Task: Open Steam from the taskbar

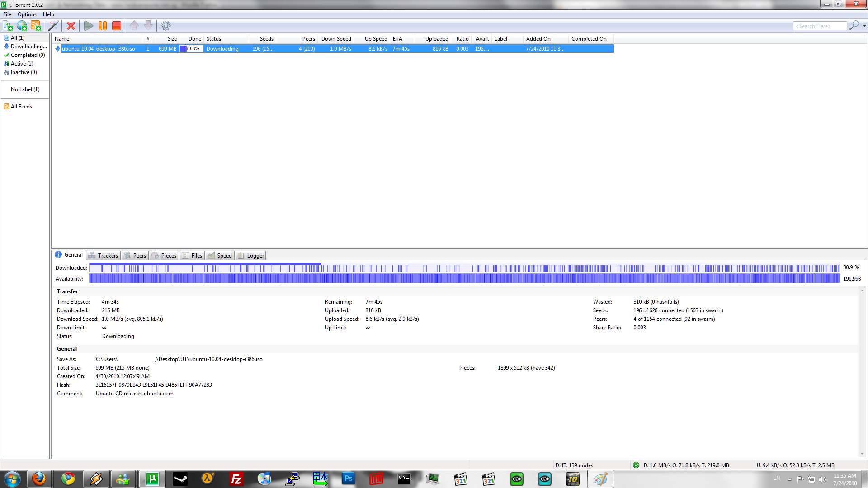Action: click(x=180, y=479)
